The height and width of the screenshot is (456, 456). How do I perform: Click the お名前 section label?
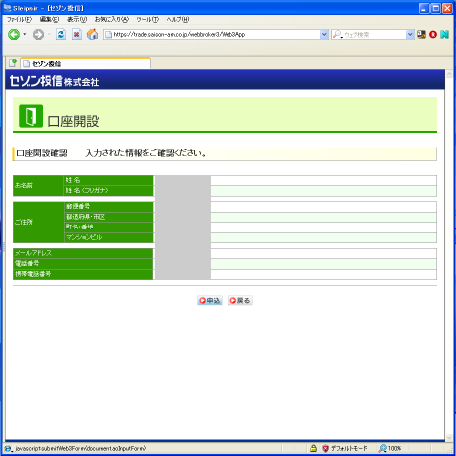24,185
